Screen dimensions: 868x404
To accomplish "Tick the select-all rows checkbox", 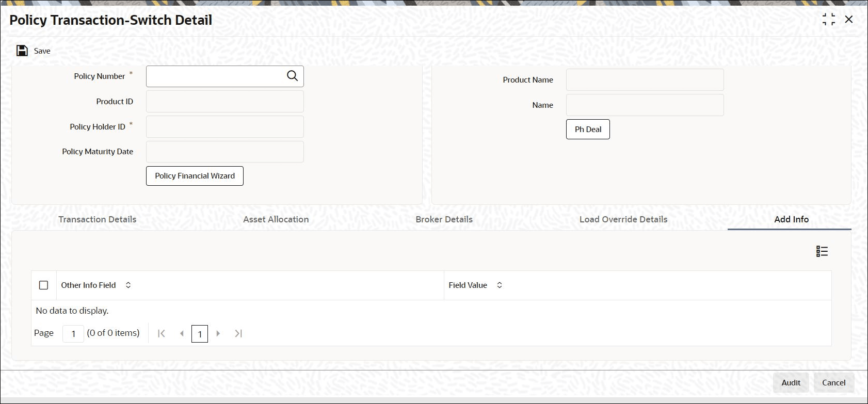I will 44,285.
